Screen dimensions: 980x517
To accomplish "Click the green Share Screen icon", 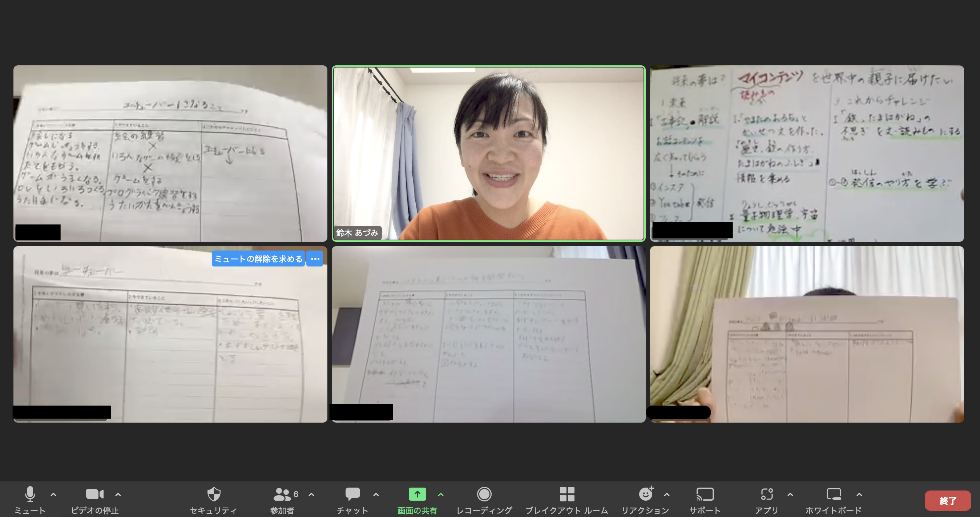I will coord(417,494).
